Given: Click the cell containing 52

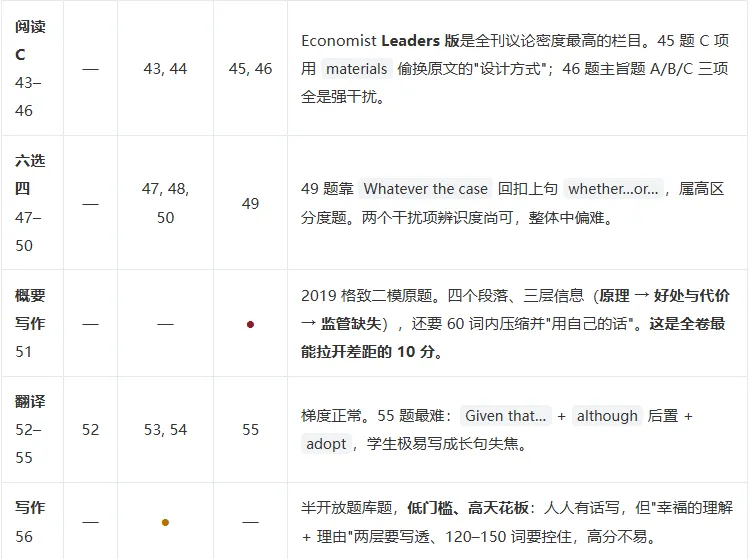Looking at the screenshot, I should tap(90, 429).
